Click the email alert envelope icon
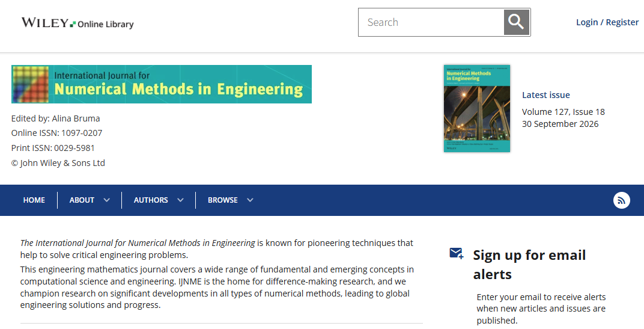 [457, 253]
